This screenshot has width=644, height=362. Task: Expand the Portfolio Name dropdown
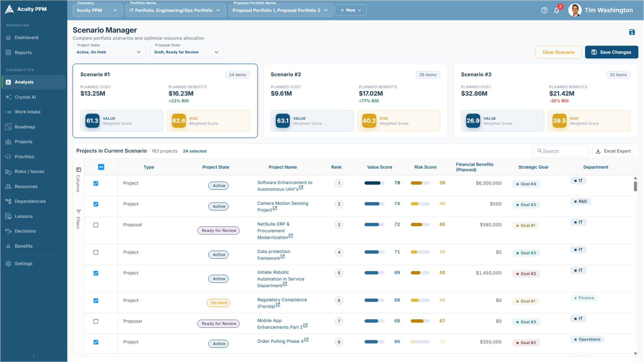(x=176, y=10)
